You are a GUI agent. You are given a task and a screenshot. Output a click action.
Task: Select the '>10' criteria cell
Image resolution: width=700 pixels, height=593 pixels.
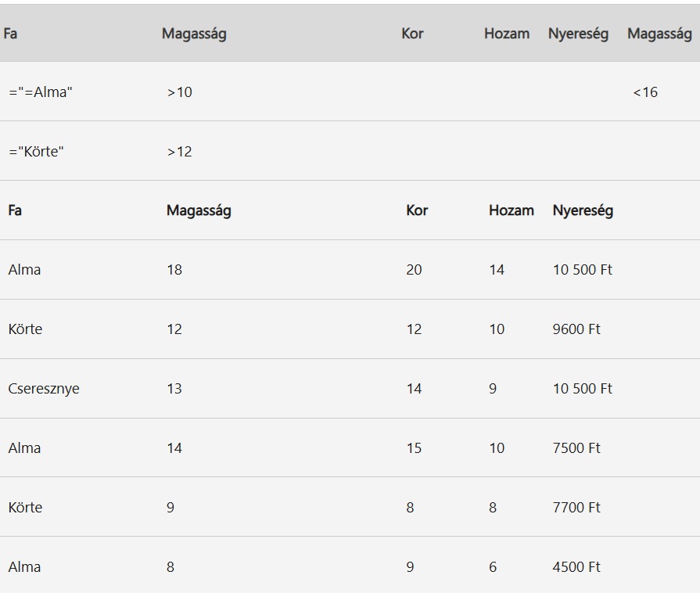(179, 92)
